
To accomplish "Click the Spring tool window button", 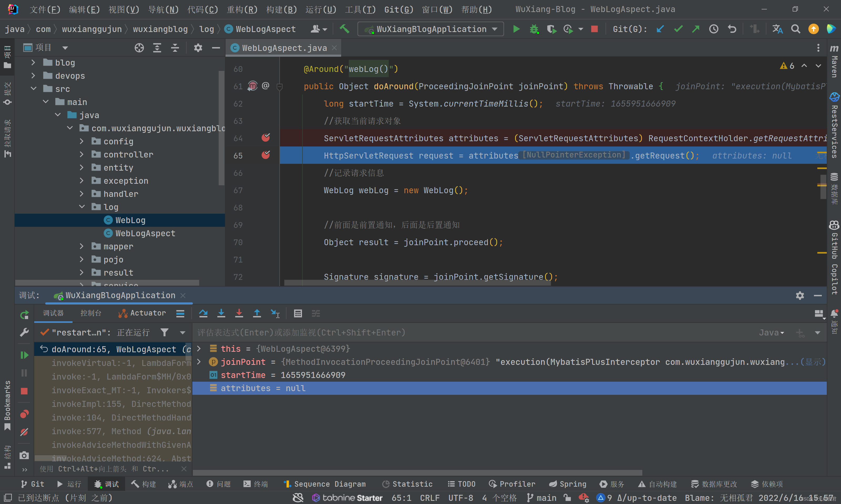I will (x=568, y=484).
